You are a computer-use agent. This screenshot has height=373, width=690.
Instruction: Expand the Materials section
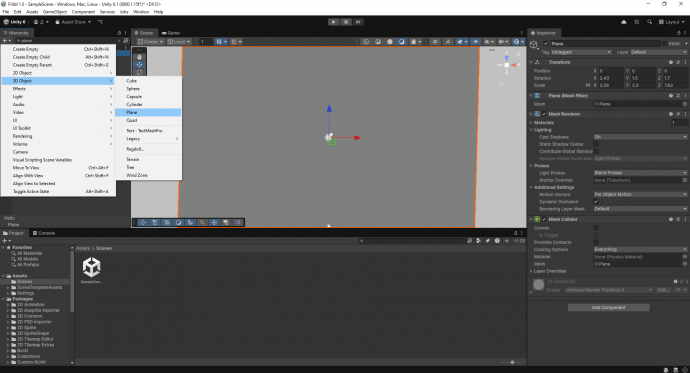click(531, 123)
